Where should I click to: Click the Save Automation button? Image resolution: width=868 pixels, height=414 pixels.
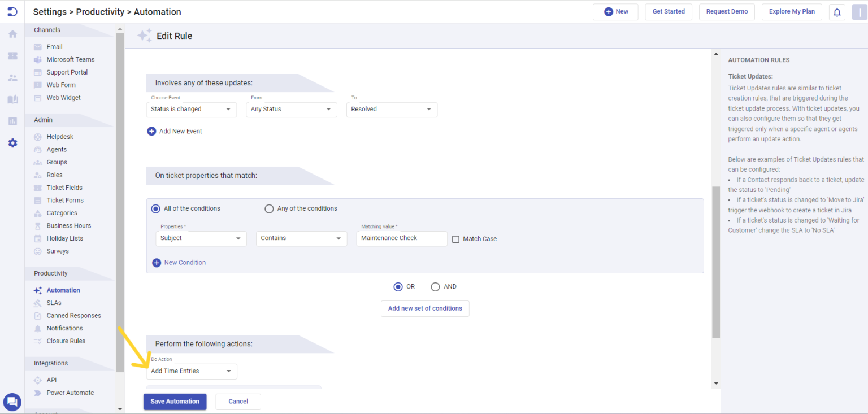coord(175,401)
